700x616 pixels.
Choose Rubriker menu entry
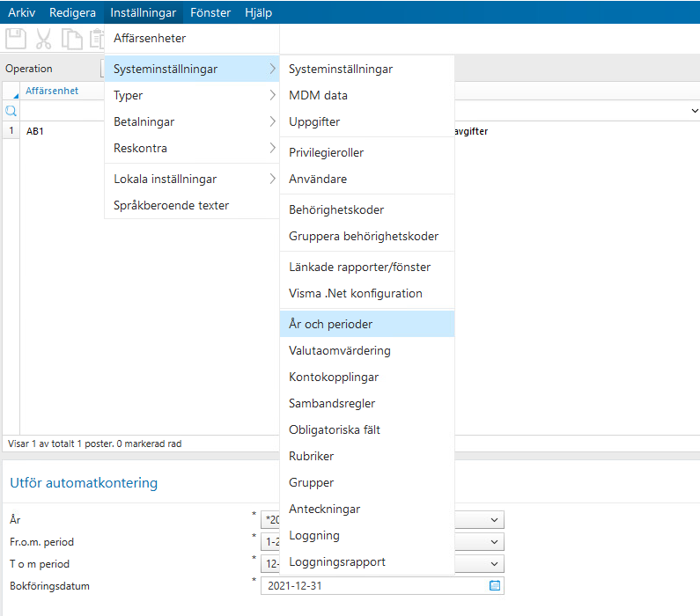tap(367, 456)
